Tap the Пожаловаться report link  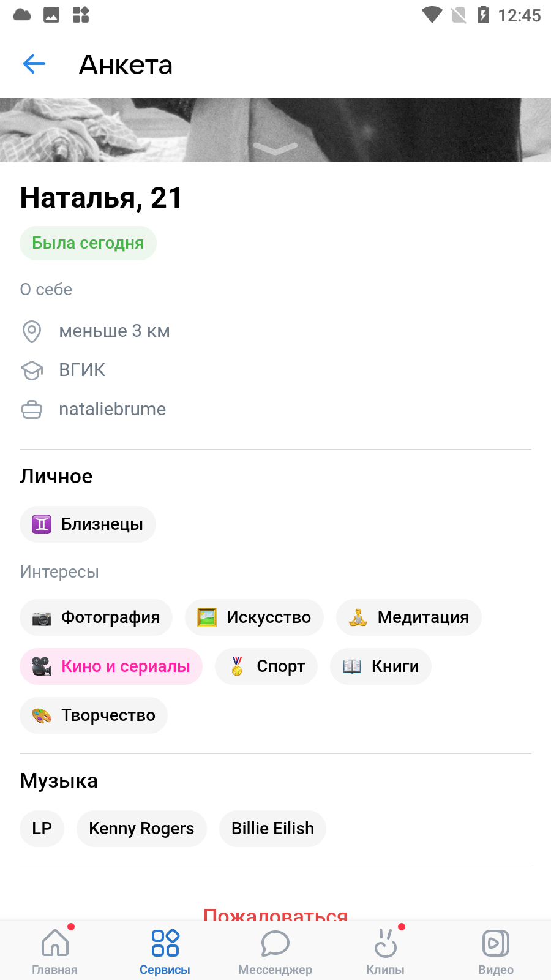275,914
